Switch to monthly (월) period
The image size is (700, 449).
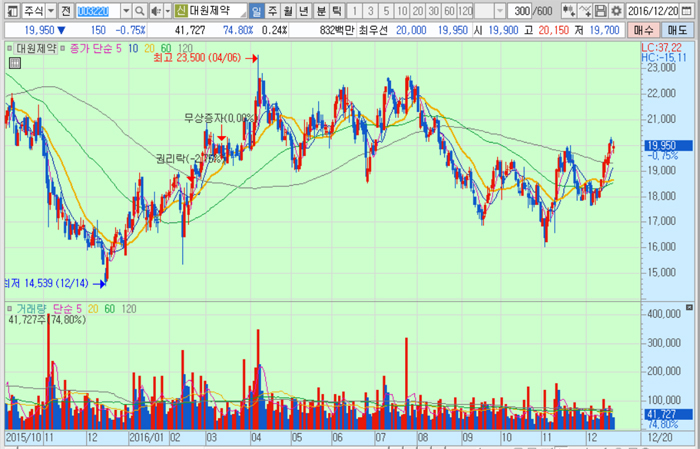coord(288,10)
